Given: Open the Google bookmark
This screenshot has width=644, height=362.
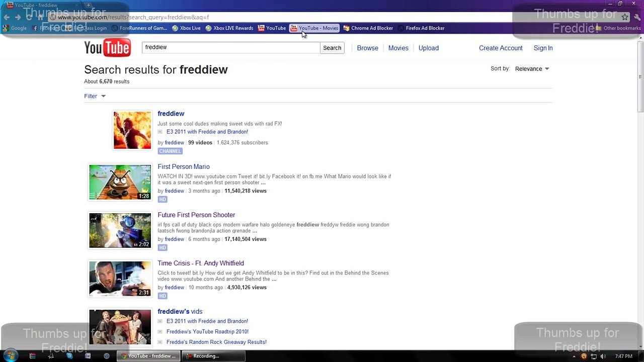Looking at the screenshot, I should (x=15, y=28).
